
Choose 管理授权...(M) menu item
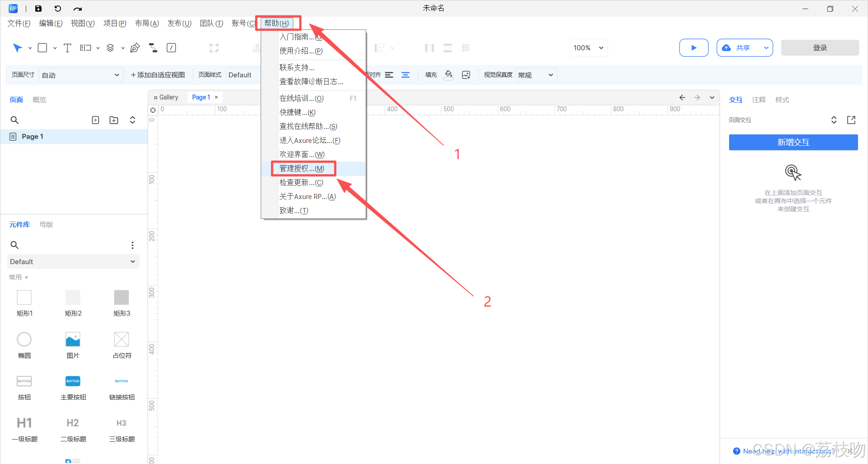[x=314, y=169]
